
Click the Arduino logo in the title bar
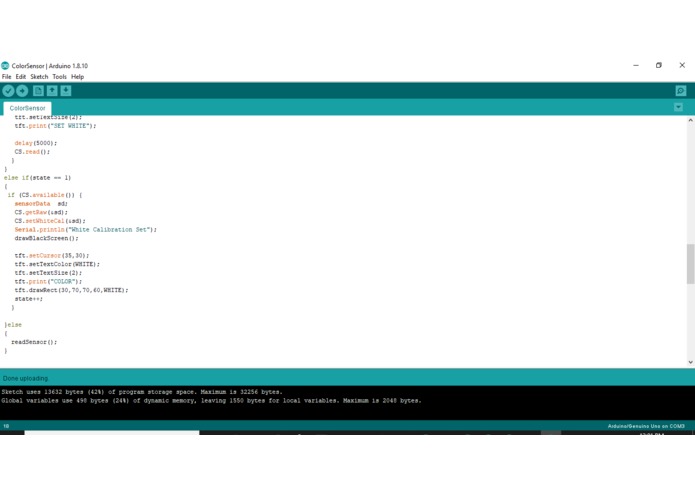[x=5, y=66]
